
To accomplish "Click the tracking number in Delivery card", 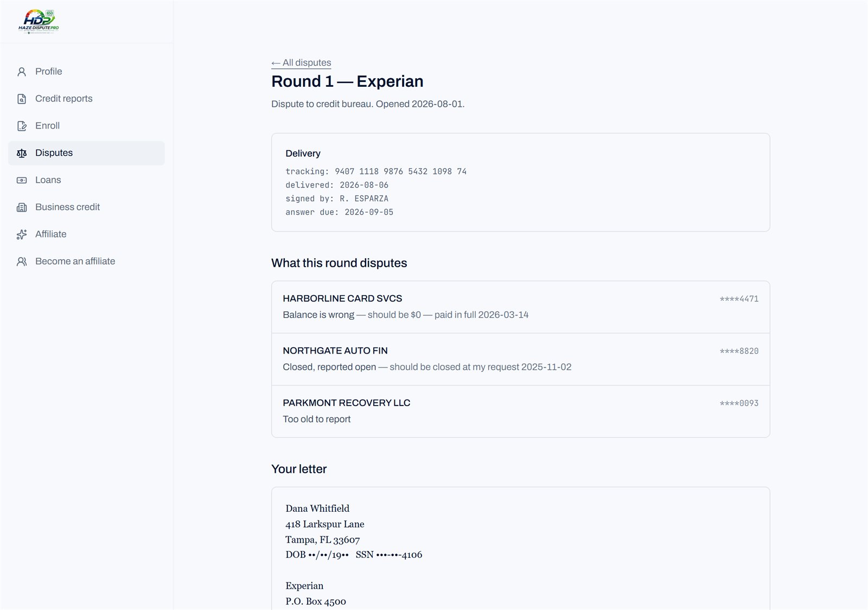I will tap(400, 171).
